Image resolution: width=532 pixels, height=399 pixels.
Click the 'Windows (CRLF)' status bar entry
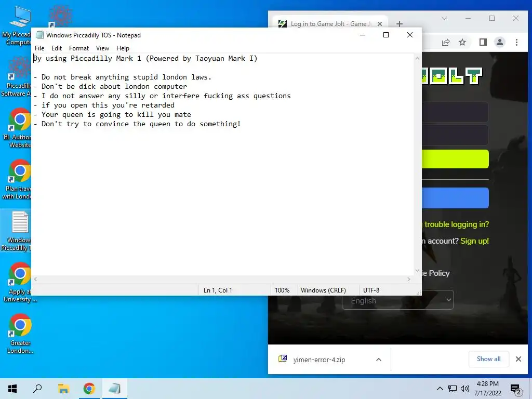coord(323,290)
